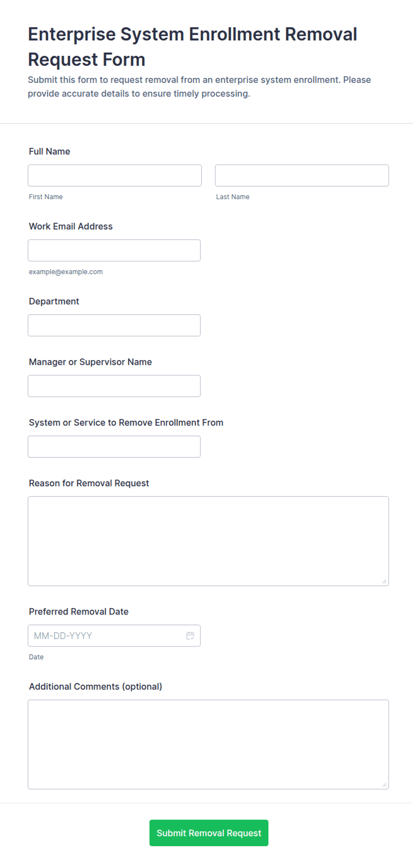Click inside the Additional Comments textarea

point(208,744)
